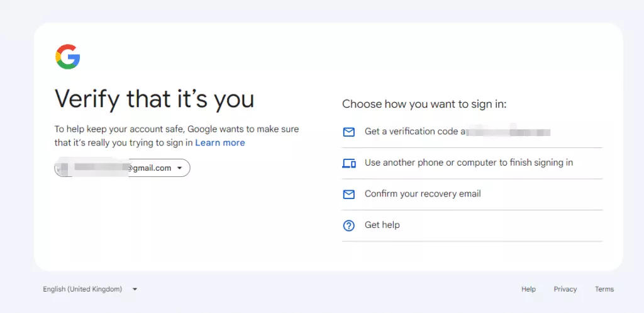644x313 pixels.
Task: Select Confirm your recovery email
Action: pyautogui.click(x=472, y=194)
